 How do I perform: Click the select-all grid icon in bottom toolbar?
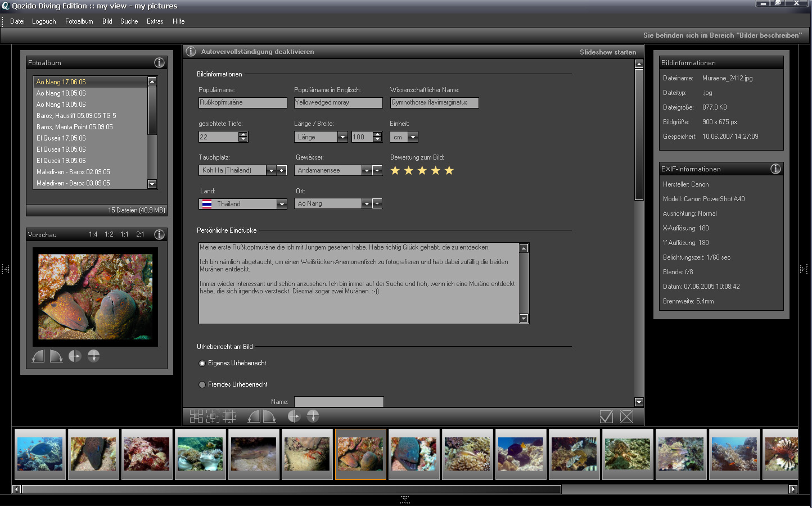pyautogui.click(x=196, y=416)
